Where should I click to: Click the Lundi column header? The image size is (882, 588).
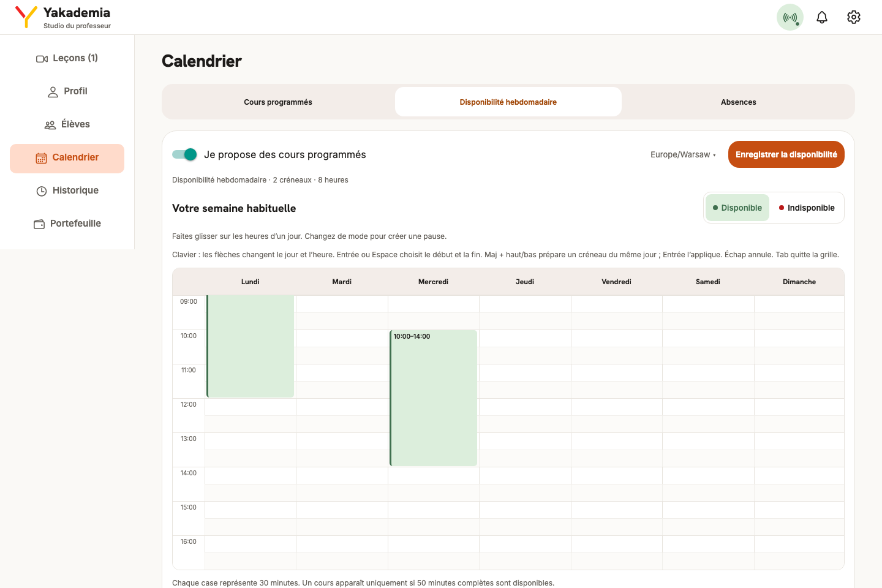[251, 282]
